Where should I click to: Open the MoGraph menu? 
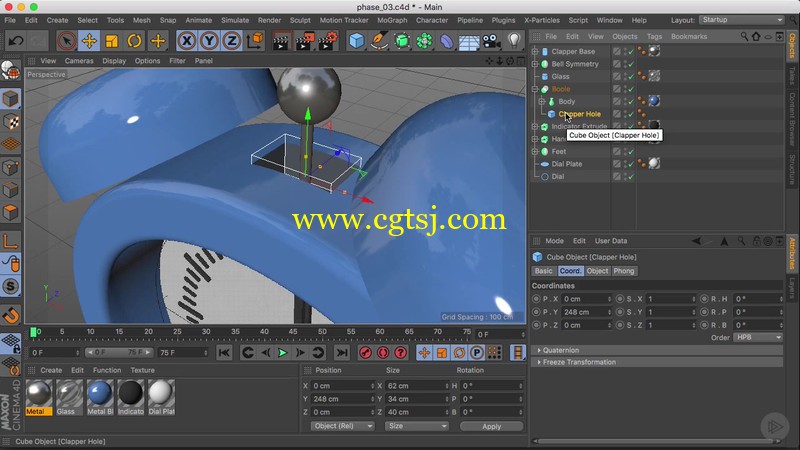click(x=392, y=20)
